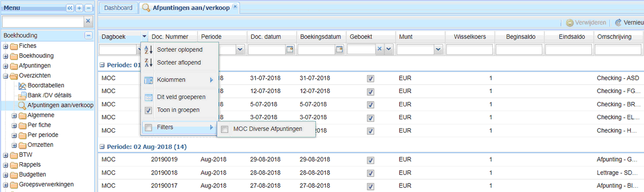Sort by Omschrijving column header
Viewport: 644px width, 192px height.
(x=619, y=37)
